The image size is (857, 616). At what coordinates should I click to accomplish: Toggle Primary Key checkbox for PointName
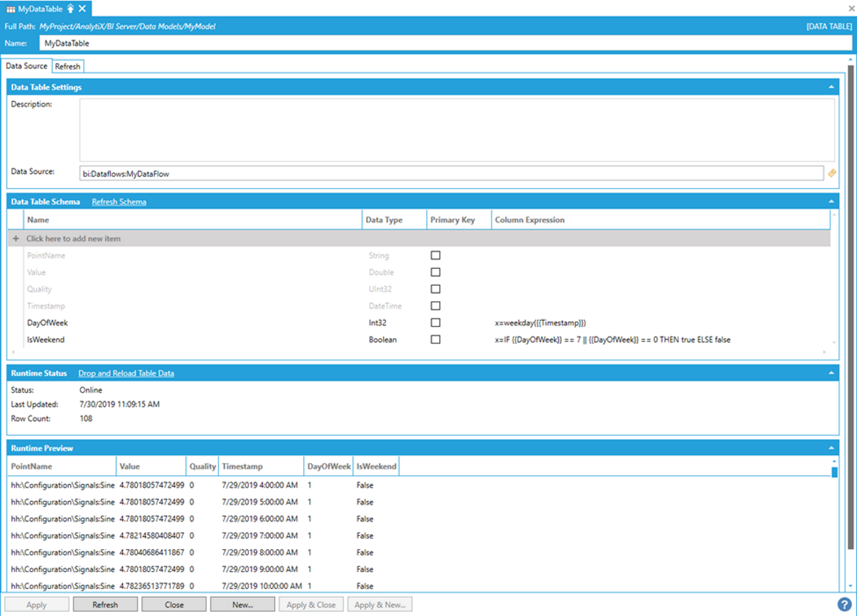[435, 256]
